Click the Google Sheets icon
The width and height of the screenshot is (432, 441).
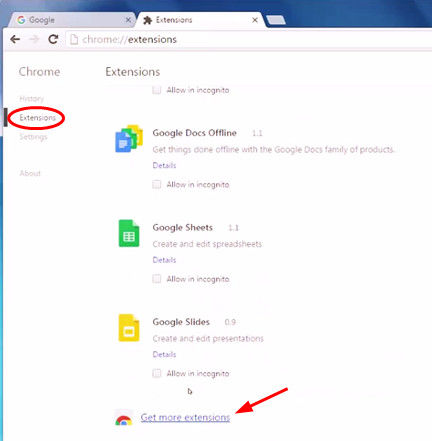(x=129, y=233)
